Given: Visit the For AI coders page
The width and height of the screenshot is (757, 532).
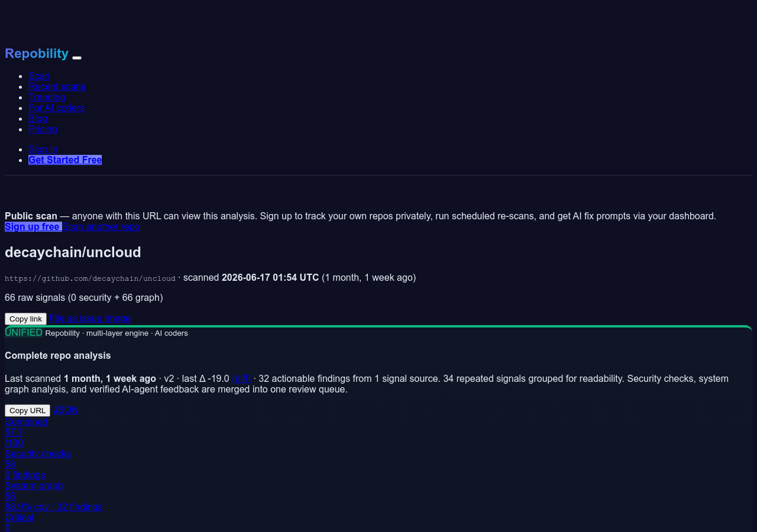Looking at the screenshot, I should (x=56, y=108).
